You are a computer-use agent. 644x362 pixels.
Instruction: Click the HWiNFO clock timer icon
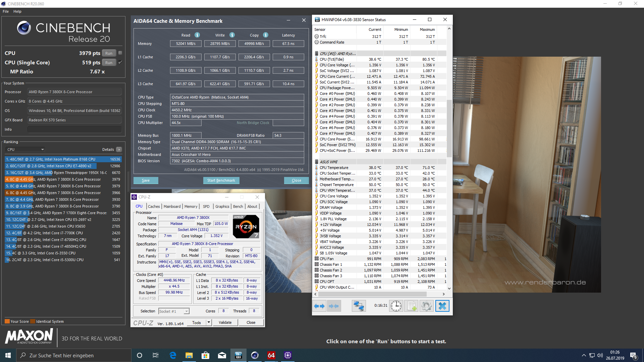(x=396, y=306)
